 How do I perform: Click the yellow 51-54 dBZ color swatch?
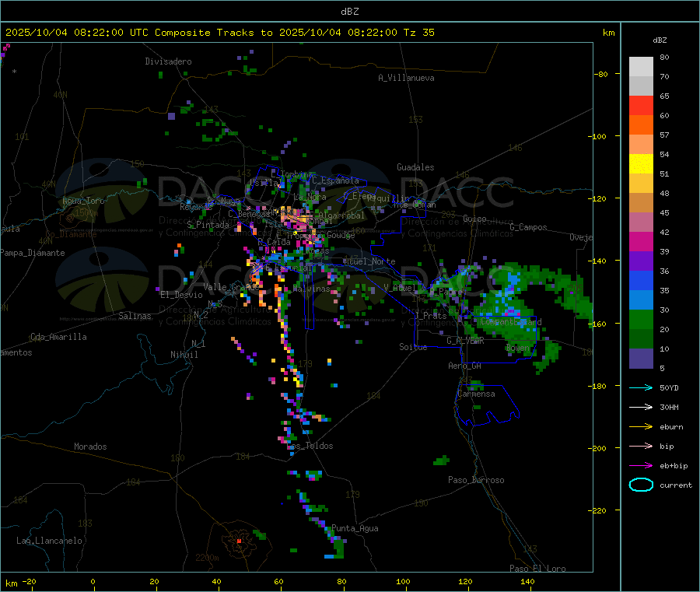point(641,164)
